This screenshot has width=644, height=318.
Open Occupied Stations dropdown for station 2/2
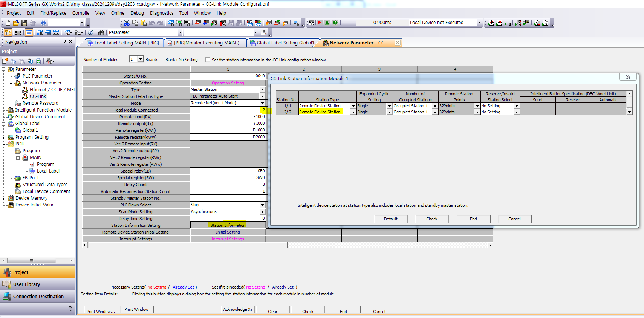(435, 112)
